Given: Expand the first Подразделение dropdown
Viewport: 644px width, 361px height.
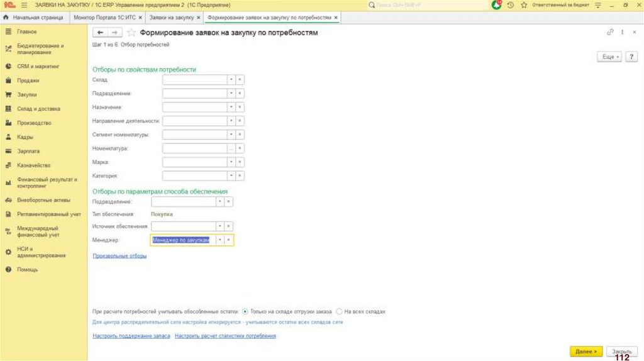Looking at the screenshot, I should point(231,93).
